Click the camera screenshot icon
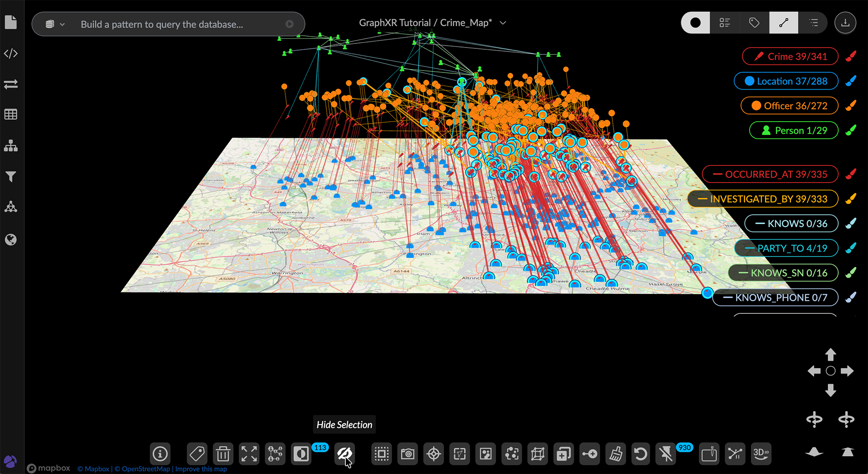This screenshot has width=868, height=474. point(408,454)
